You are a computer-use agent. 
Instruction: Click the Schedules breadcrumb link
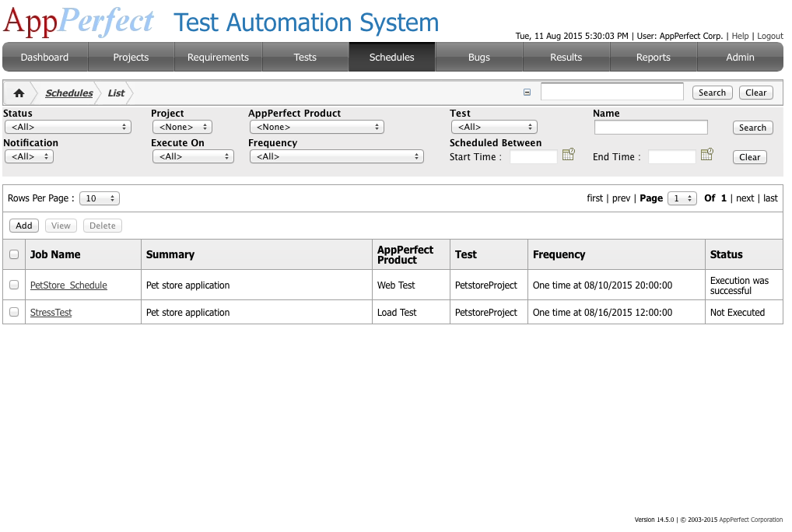69,93
